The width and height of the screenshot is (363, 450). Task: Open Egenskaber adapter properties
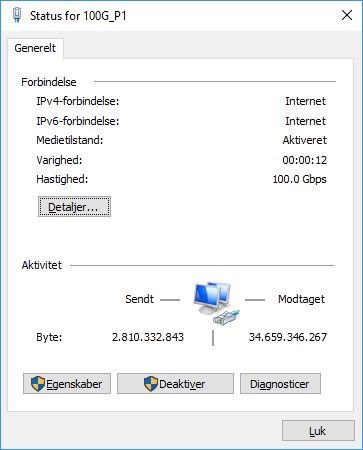67,384
